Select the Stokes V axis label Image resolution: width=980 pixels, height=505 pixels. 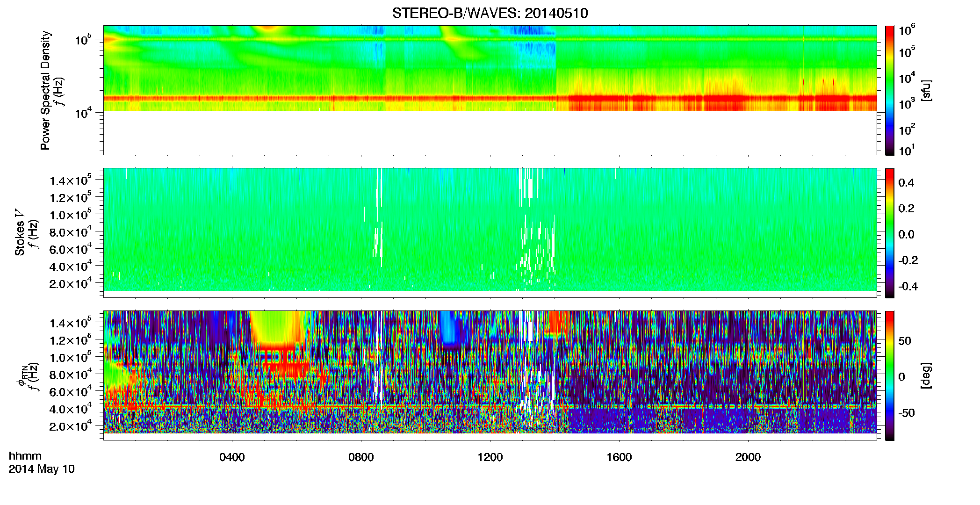tap(20, 232)
